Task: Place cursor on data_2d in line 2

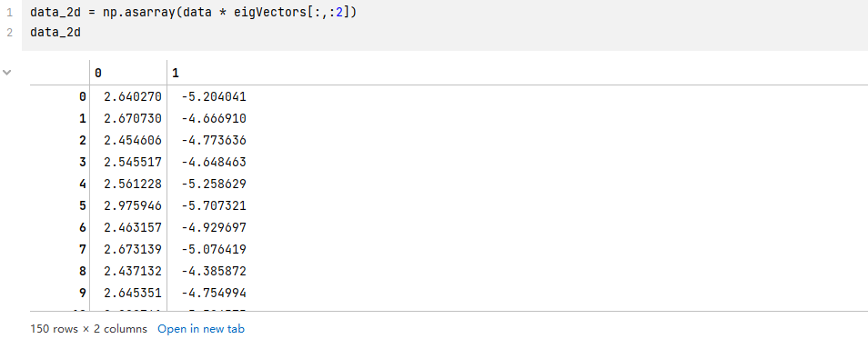Action: coord(56,33)
